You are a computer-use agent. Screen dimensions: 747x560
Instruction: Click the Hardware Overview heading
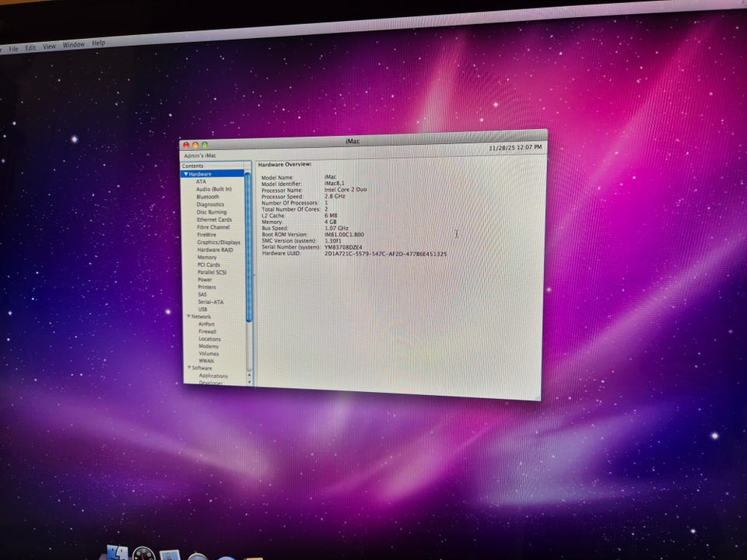pos(285,164)
